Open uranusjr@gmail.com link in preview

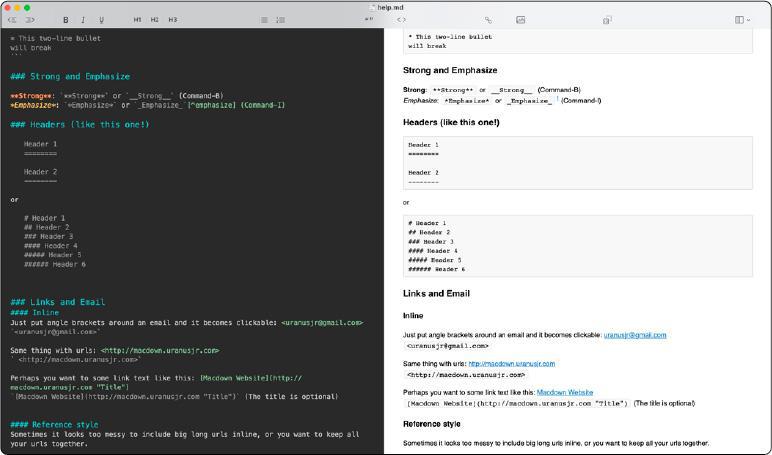635,335
